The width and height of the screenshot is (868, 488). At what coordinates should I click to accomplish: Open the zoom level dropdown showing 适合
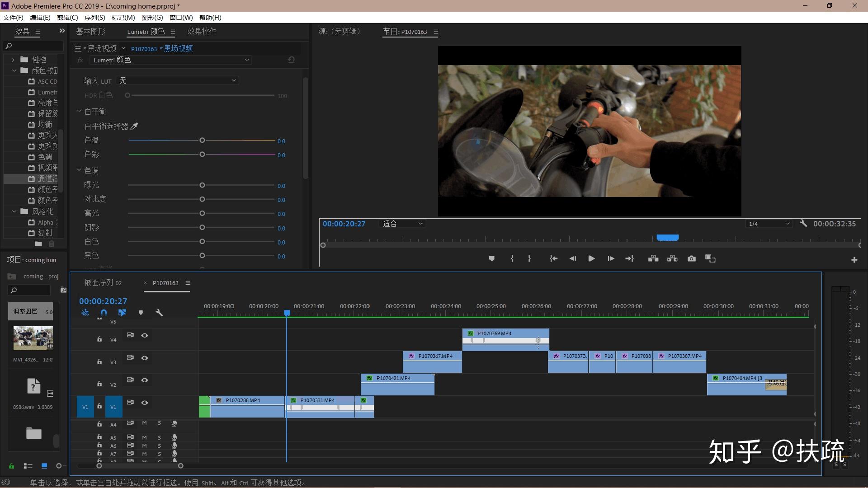pyautogui.click(x=402, y=224)
